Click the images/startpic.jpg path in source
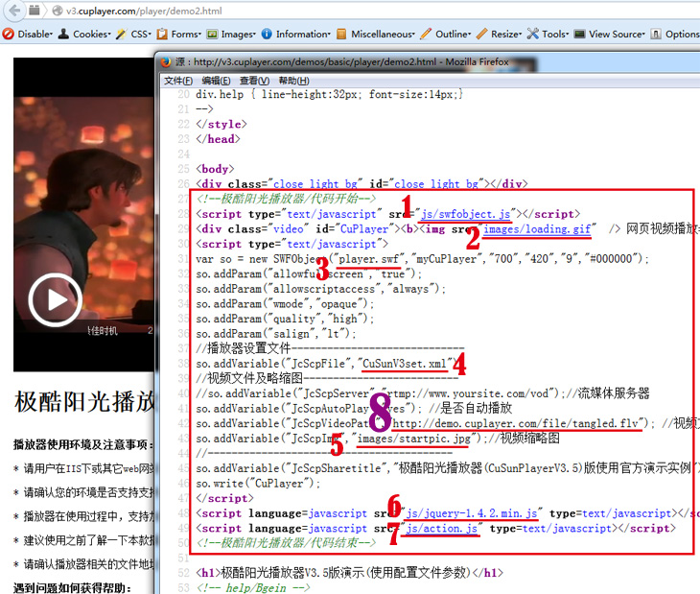 tap(414, 439)
